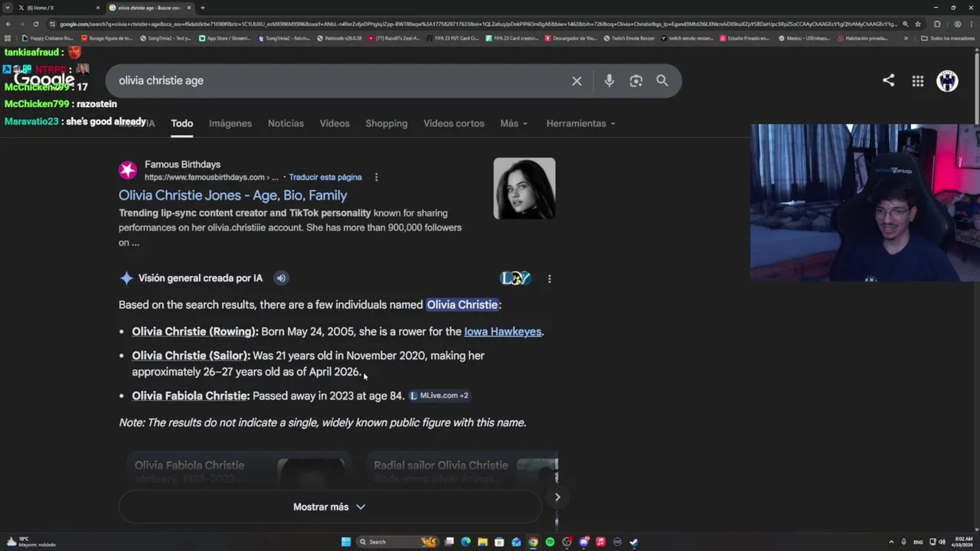
Task: Open a new Chrome tab with plus
Action: 202,8
